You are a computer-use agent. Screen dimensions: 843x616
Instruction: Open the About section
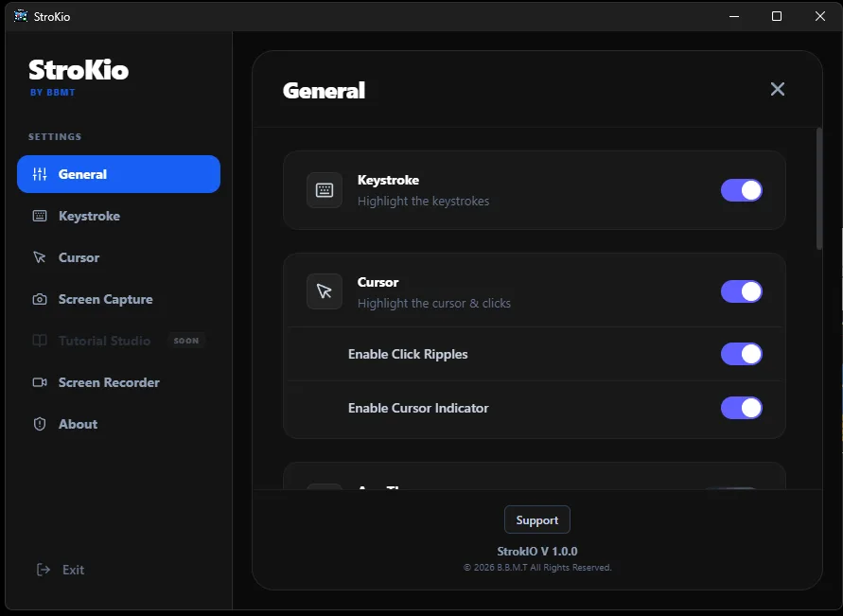click(x=119, y=424)
